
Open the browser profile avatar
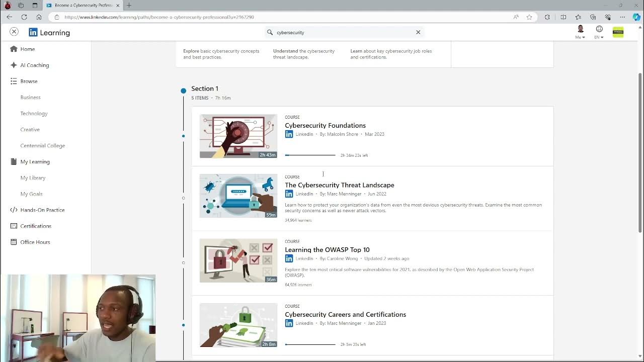pos(8,6)
